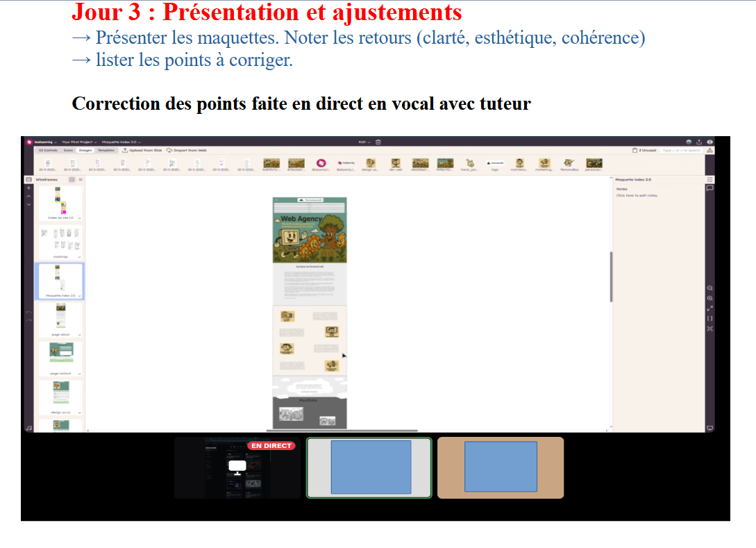756x548 pixels.
Task: Open the comments panel speech bubble icon
Action: [709, 188]
